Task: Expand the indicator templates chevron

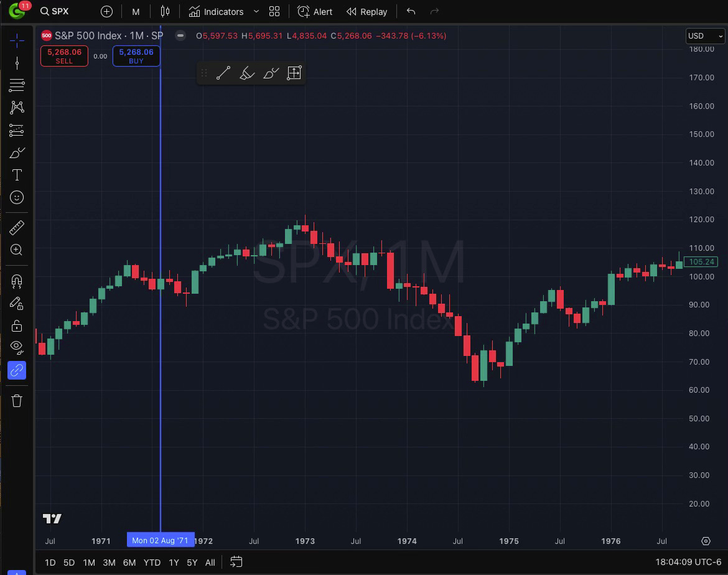Action: [x=256, y=12]
